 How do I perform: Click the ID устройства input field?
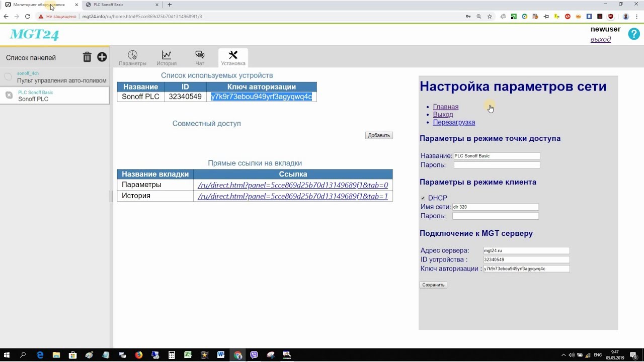[526, 259]
